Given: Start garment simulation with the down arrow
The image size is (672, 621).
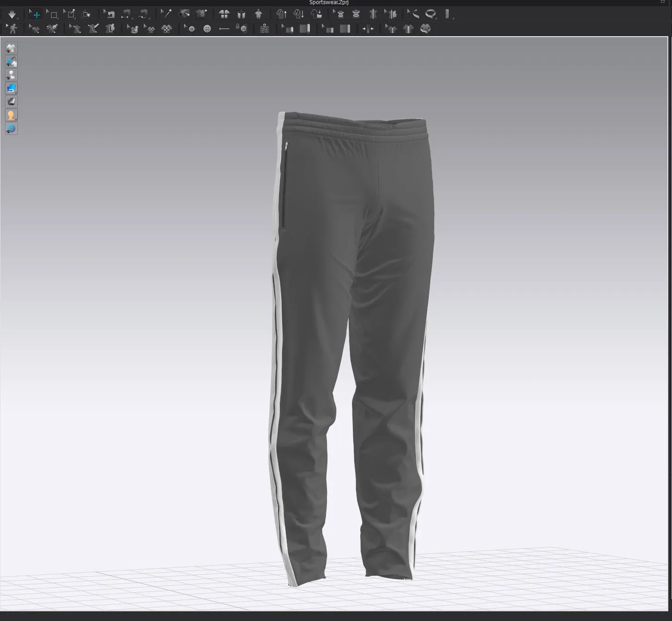Looking at the screenshot, I should [12, 14].
